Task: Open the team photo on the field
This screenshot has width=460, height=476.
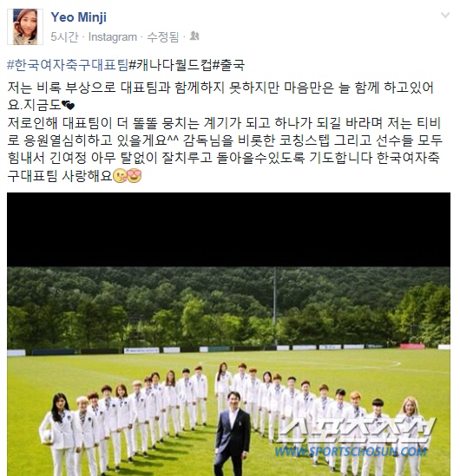Action: pos(228,371)
